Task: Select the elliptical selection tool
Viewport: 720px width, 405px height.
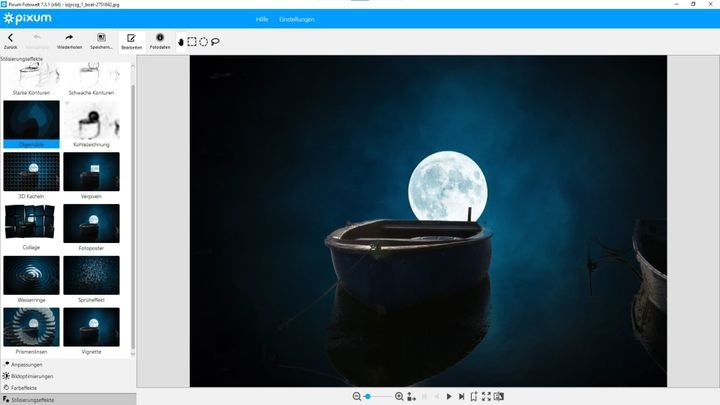Action: 203,42
